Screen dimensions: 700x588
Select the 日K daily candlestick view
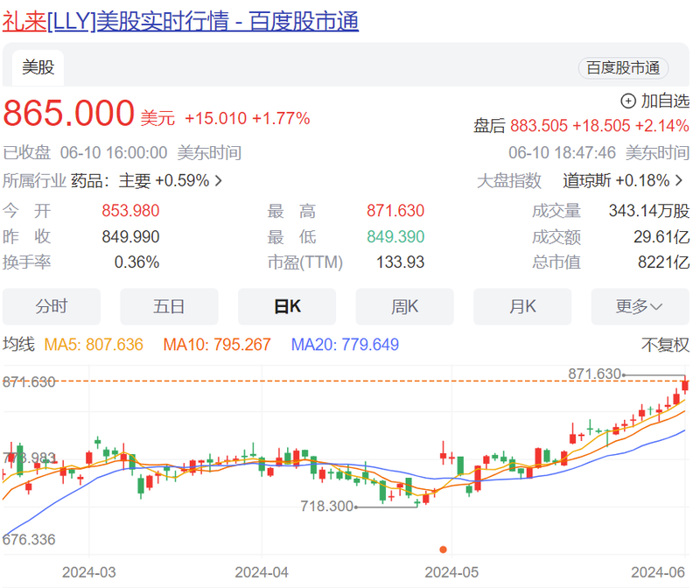pyautogui.click(x=286, y=306)
